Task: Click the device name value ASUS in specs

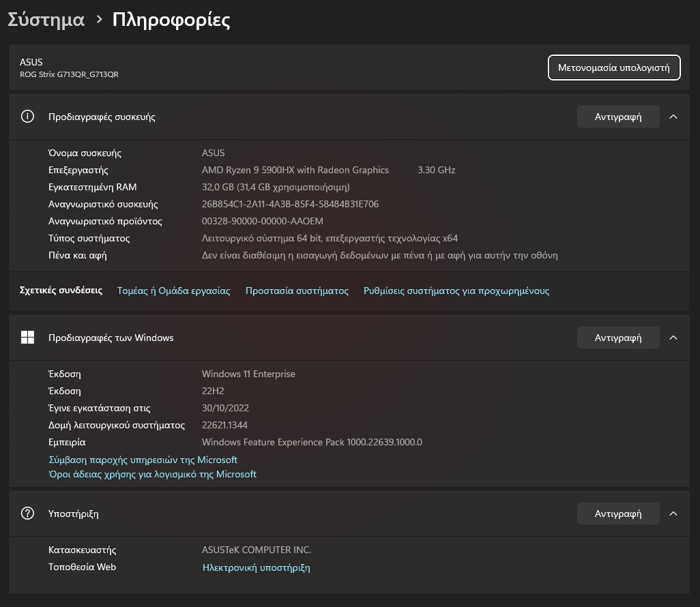Action: [x=213, y=153]
